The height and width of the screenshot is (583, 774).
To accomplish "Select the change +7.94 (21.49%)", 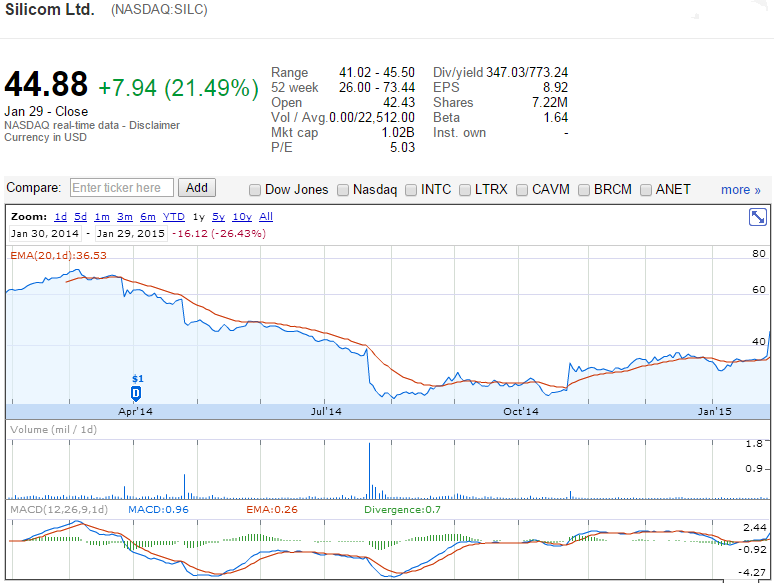I will pyautogui.click(x=178, y=88).
